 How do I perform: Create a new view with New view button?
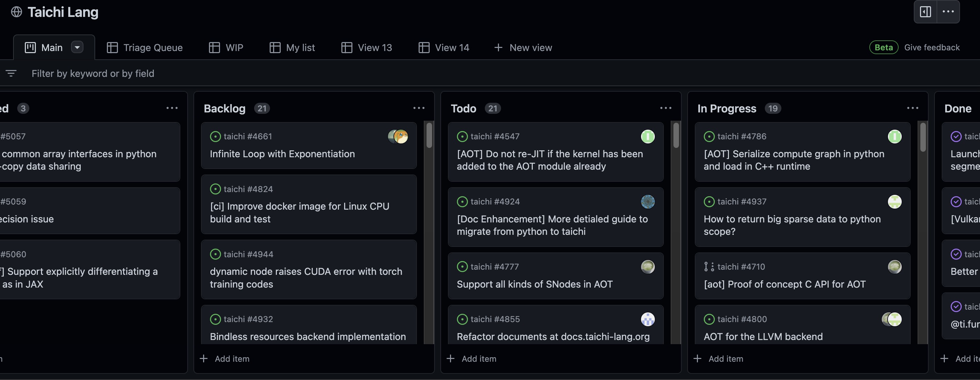(x=523, y=47)
